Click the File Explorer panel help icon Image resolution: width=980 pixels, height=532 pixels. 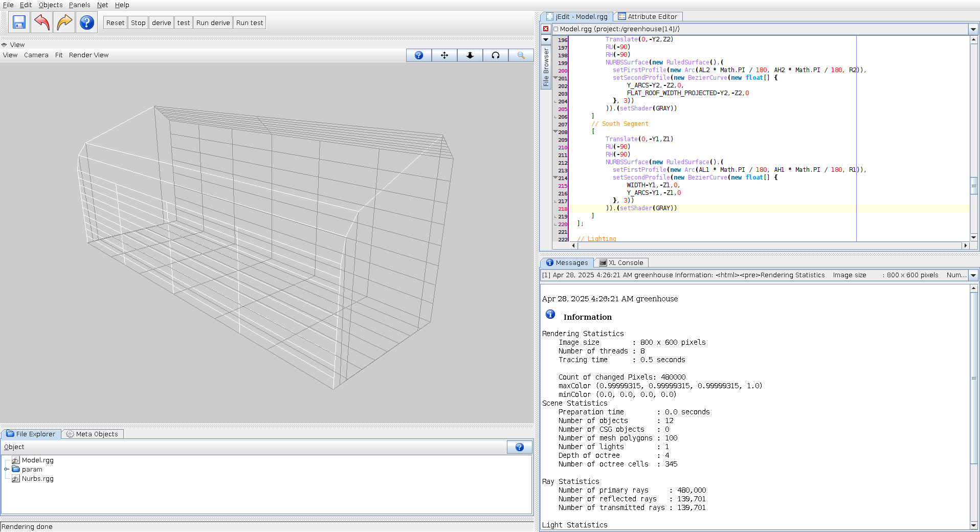click(519, 447)
